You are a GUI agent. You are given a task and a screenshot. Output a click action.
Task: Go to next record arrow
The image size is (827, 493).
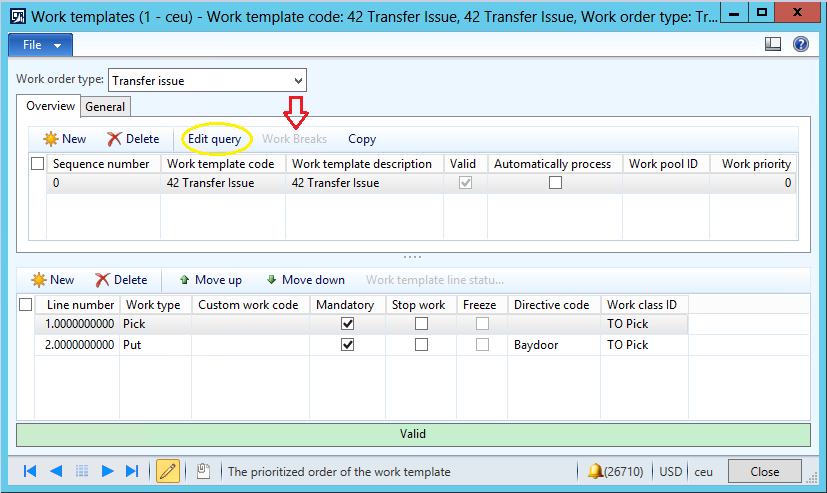(107, 471)
